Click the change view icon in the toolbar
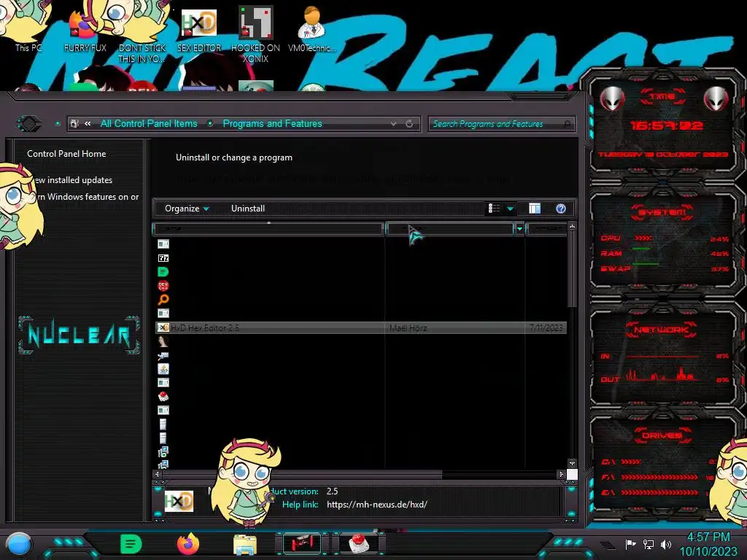747x560 pixels. [x=494, y=209]
